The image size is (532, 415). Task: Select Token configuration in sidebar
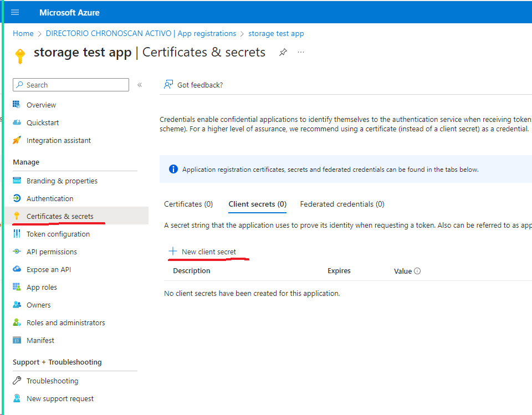(x=58, y=234)
